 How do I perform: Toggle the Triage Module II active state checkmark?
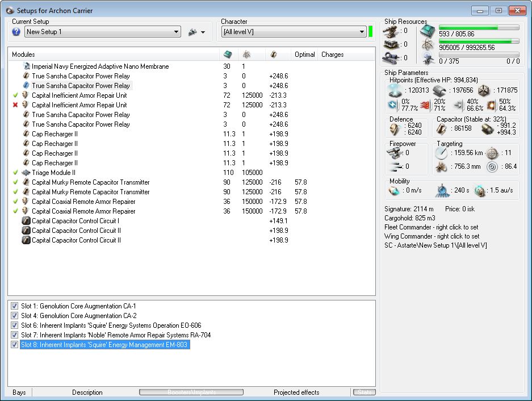(x=15, y=173)
